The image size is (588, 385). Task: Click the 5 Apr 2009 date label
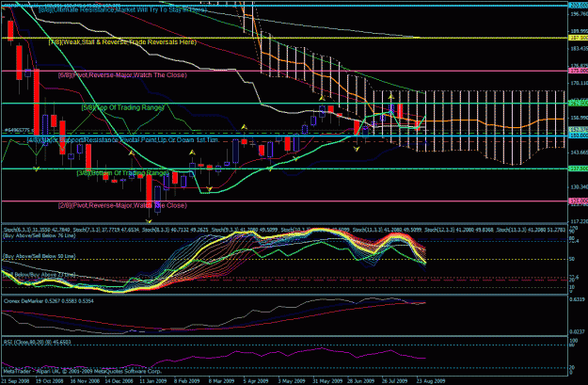(256, 381)
